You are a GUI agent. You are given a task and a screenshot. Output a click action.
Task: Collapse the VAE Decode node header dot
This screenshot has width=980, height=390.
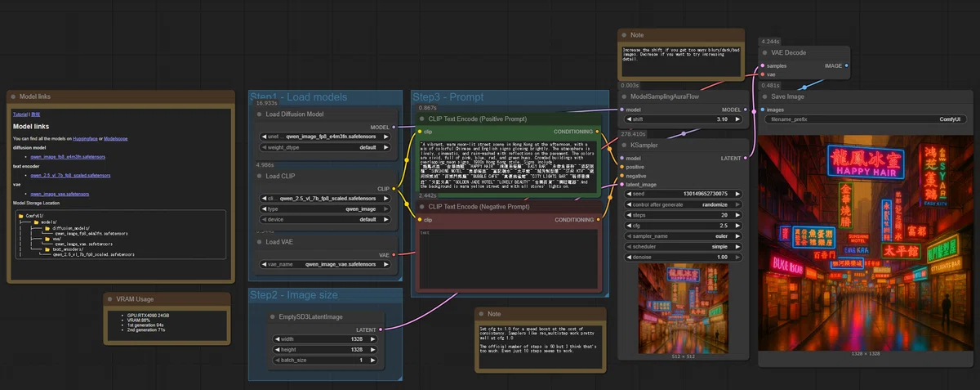[x=765, y=52]
